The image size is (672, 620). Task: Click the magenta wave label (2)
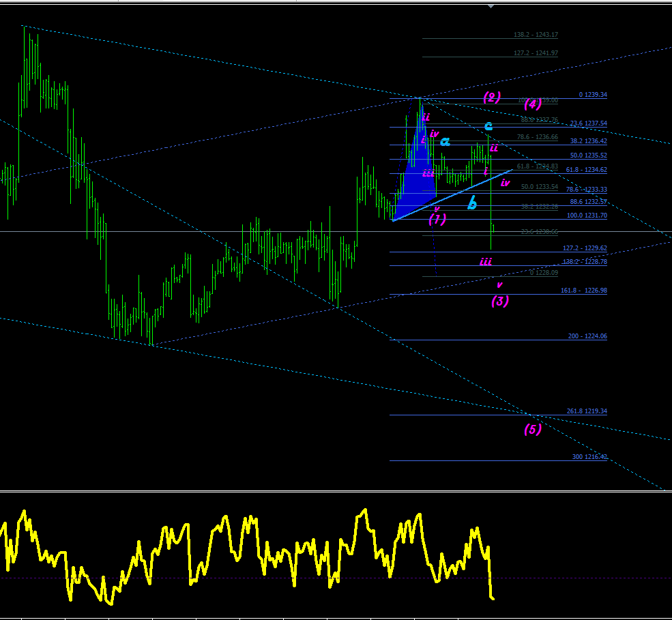492,98
